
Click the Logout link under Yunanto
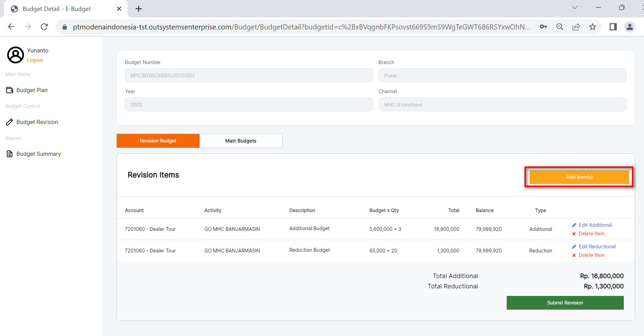coord(35,60)
